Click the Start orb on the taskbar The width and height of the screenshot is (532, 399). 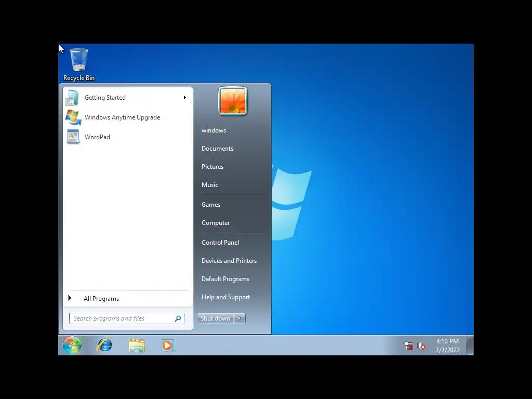click(72, 345)
